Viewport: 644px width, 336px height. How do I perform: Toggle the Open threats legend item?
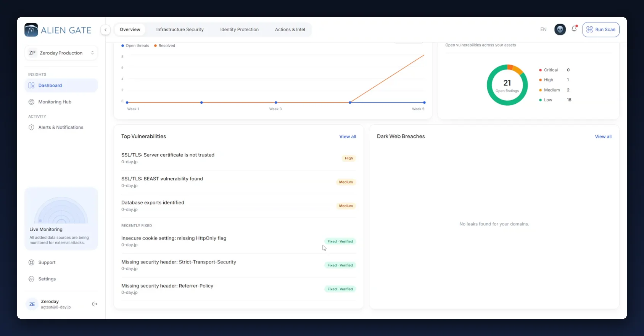(x=135, y=45)
